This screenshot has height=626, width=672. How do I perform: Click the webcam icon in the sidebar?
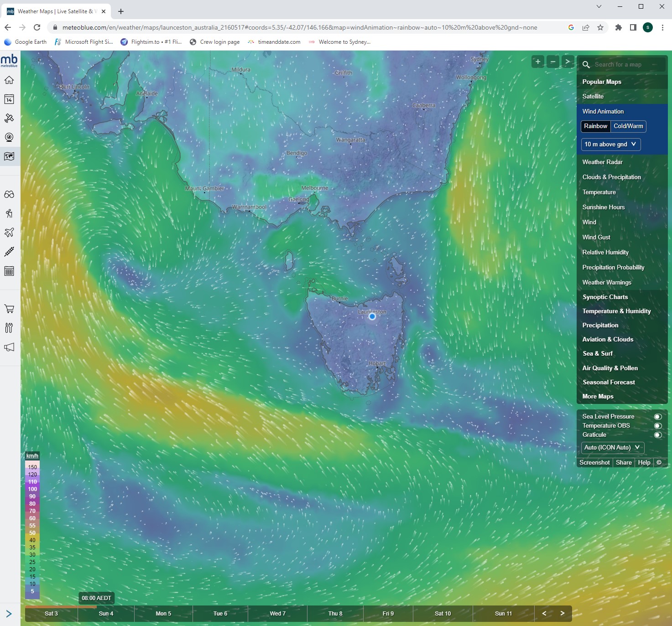tap(10, 137)
